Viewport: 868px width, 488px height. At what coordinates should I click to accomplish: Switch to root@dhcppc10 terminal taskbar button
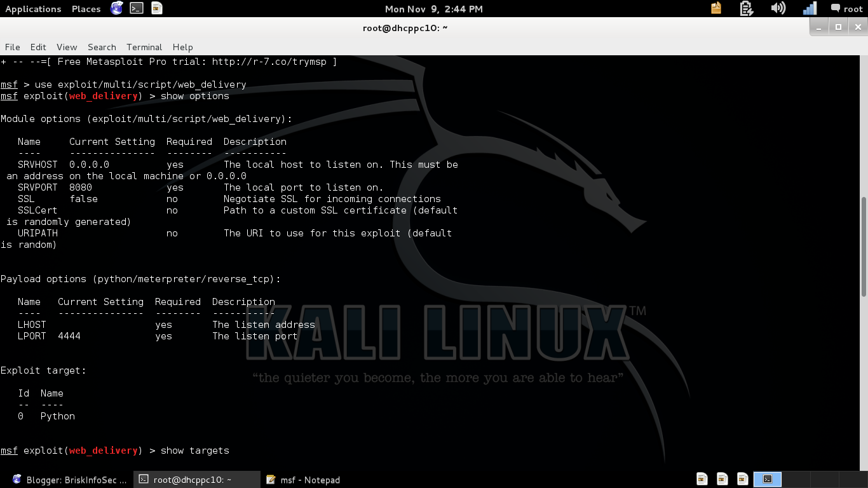point(197,480)
